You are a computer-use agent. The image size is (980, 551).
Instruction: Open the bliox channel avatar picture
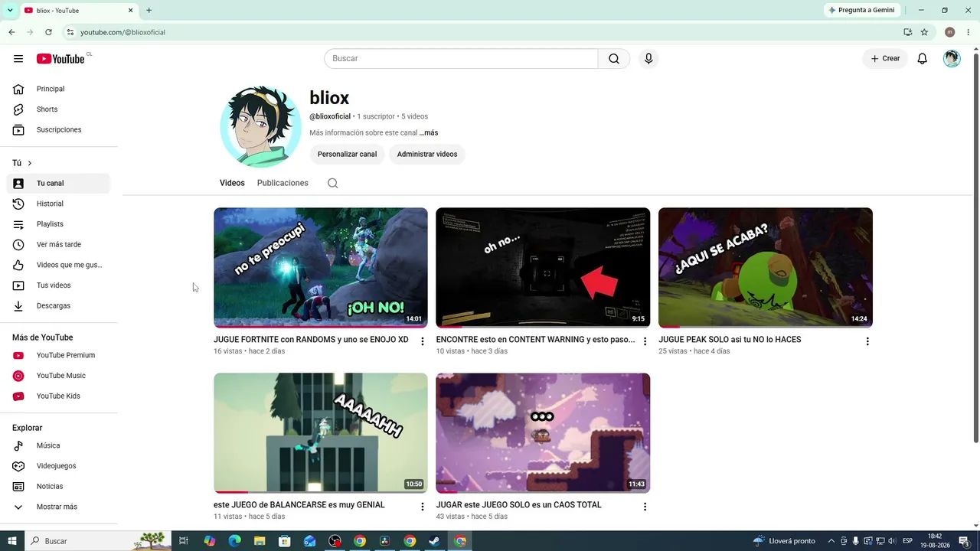tap(260, 126)
